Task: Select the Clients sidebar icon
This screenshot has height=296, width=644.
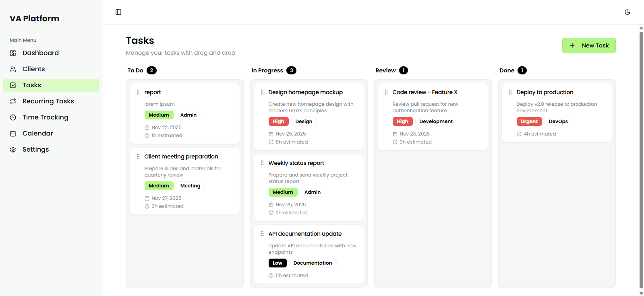Action: click(x=13, y=69)
